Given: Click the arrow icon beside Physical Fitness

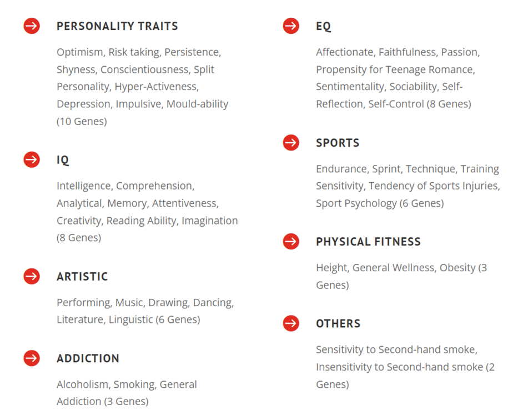Looking at the screenshot, I should (291, 242).
